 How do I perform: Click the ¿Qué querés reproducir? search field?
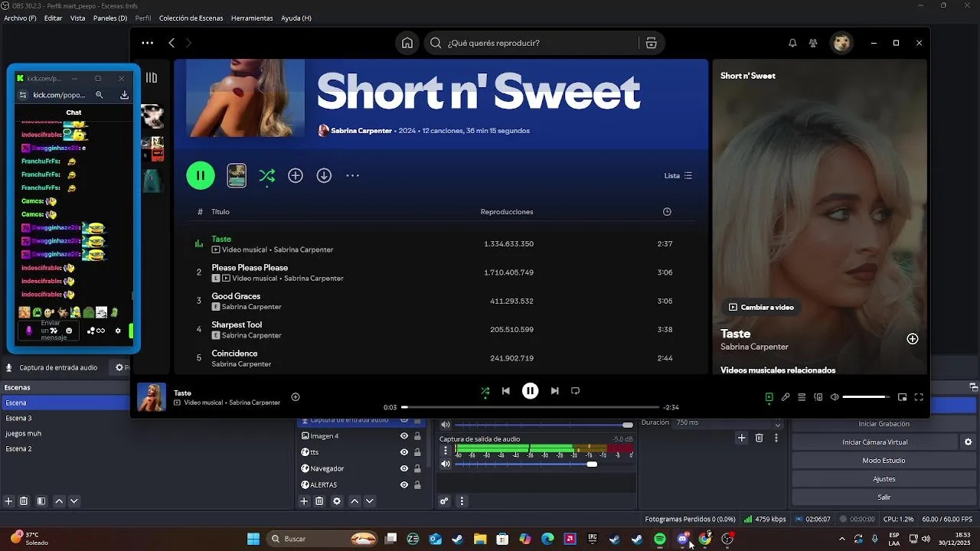coord(532,43)
